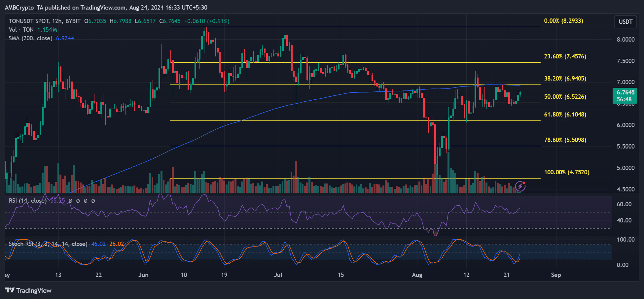Click the 8.0000 price axis label
644x299 pixels.
coord(626,40)
